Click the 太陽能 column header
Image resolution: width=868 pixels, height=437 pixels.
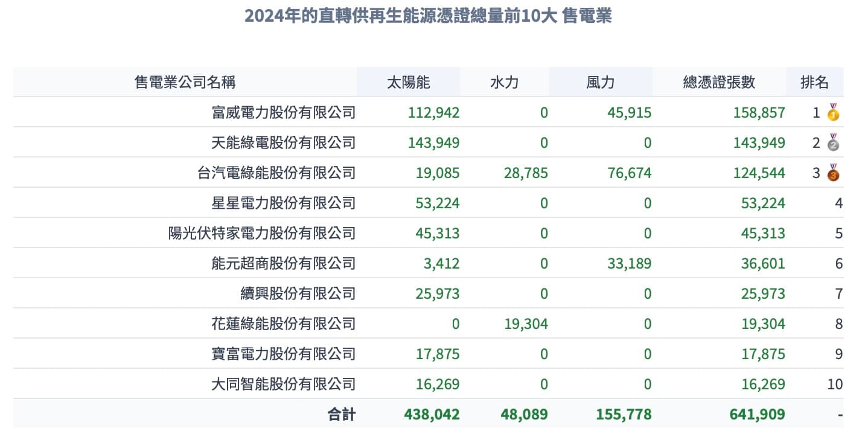(408, 82)
